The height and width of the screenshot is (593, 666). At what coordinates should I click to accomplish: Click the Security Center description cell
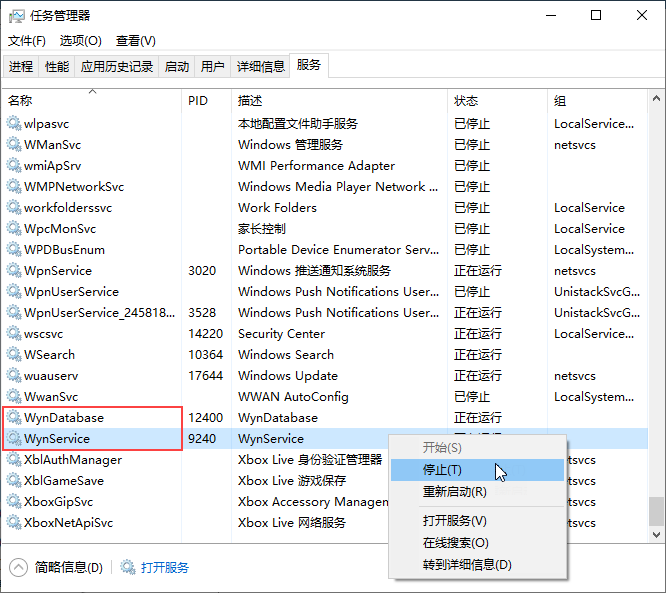(x=281, y=334)
